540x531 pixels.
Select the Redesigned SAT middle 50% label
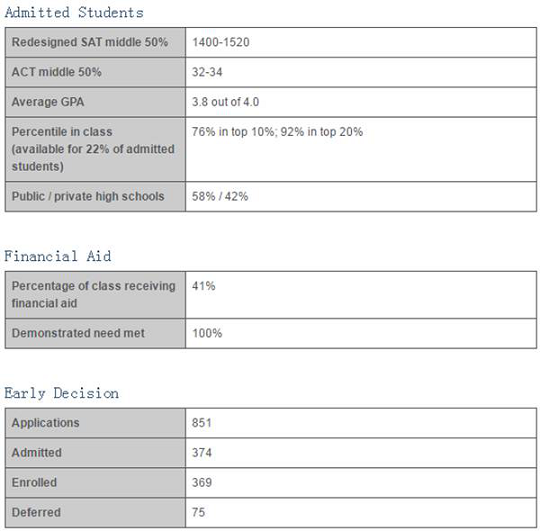point(90,42)
